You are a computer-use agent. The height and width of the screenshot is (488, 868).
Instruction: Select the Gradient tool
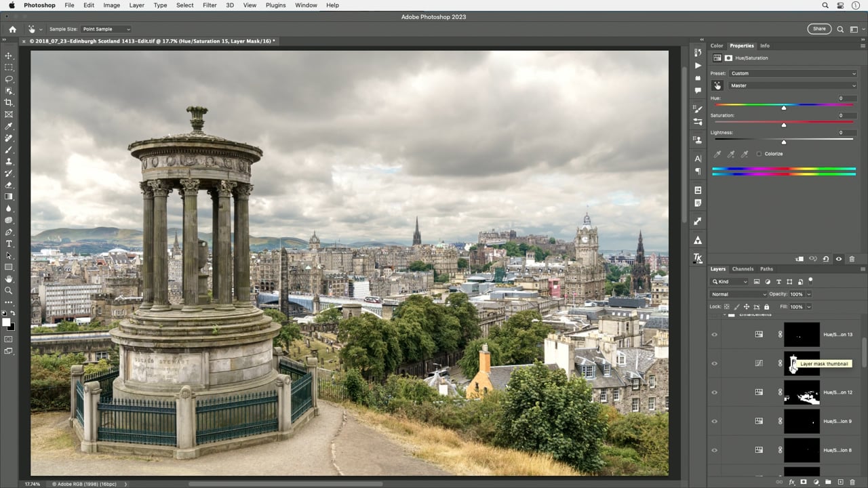pyautogui.click(x=9, y=197)
